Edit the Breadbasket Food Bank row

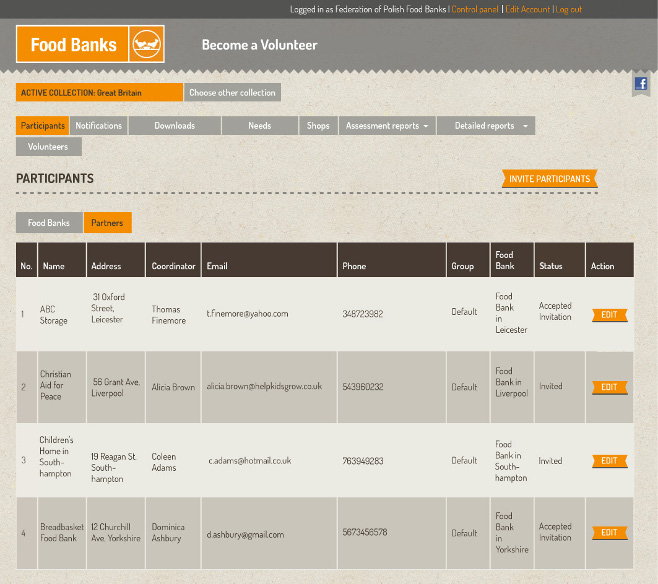[609, 533]
